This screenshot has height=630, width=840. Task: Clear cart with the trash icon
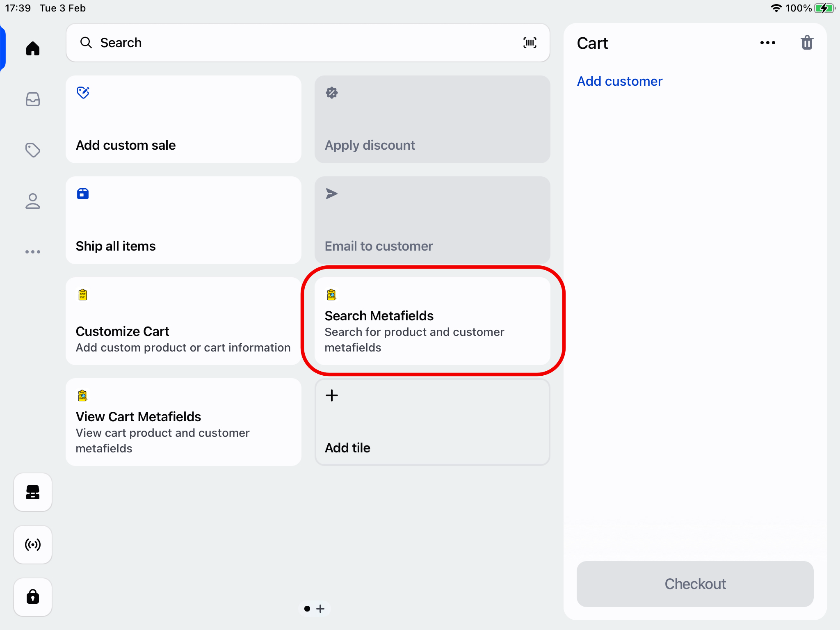pos(807,43)
